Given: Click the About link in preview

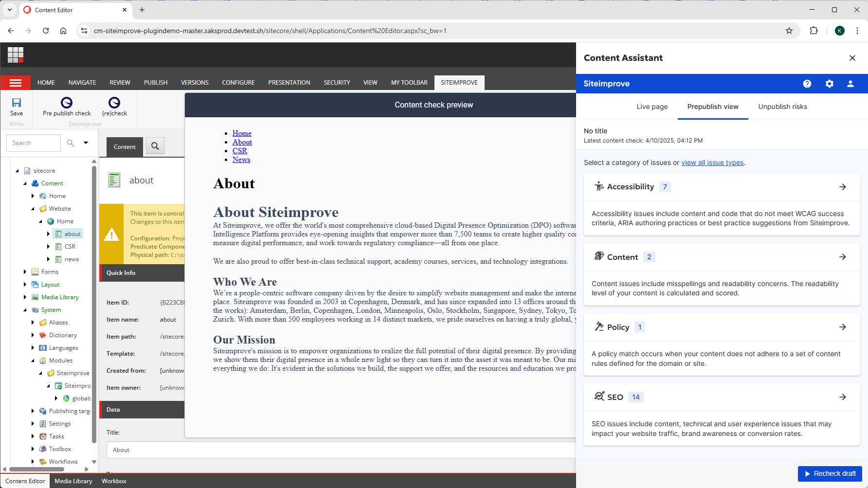Looking at the screenshot, I should point(242,142).
